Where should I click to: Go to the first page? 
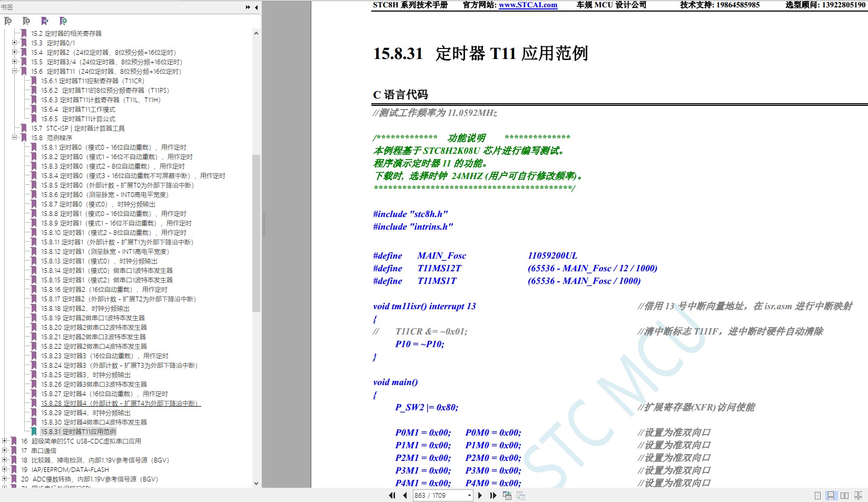coord(392,495)
